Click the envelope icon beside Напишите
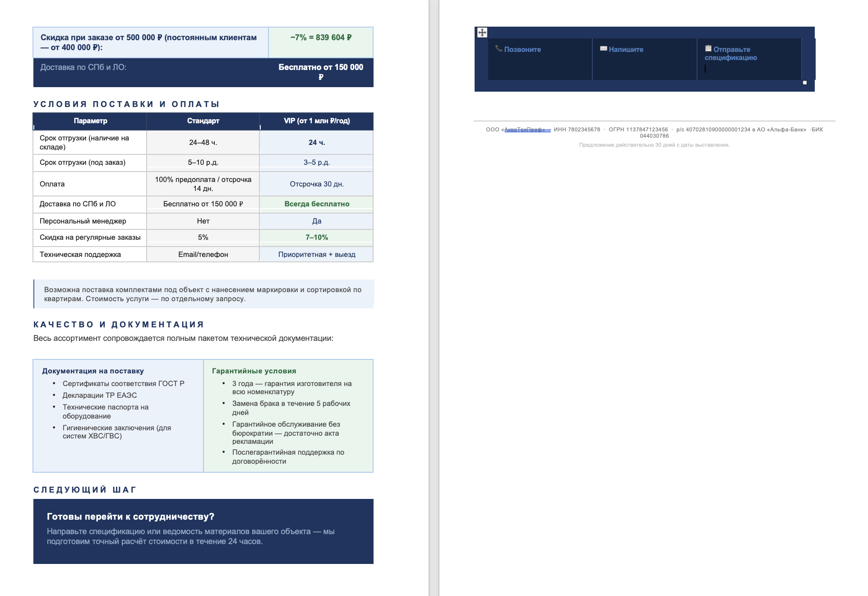This screenshot has width=868, height=596. pyautogui.click(x=603, y=48)
